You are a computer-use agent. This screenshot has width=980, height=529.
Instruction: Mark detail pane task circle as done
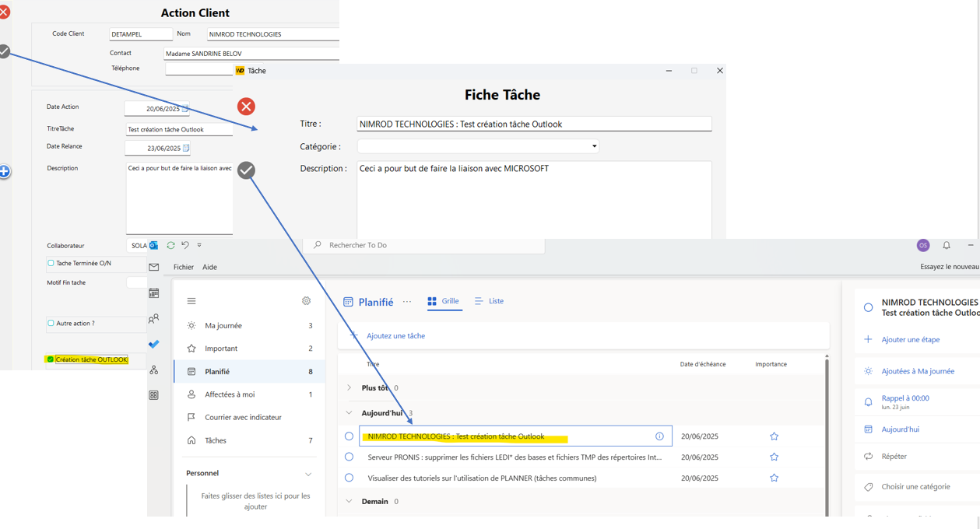click(x=869, y=307)
